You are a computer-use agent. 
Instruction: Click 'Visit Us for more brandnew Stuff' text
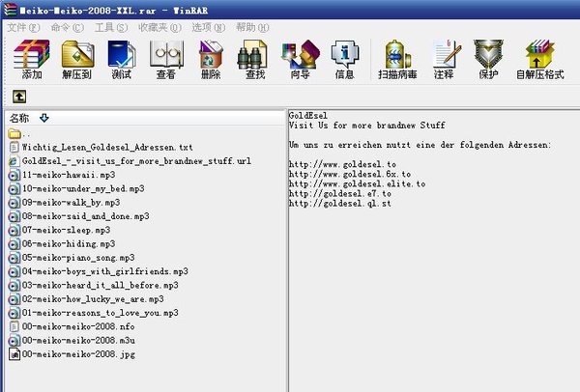click(x=366, y=126)
